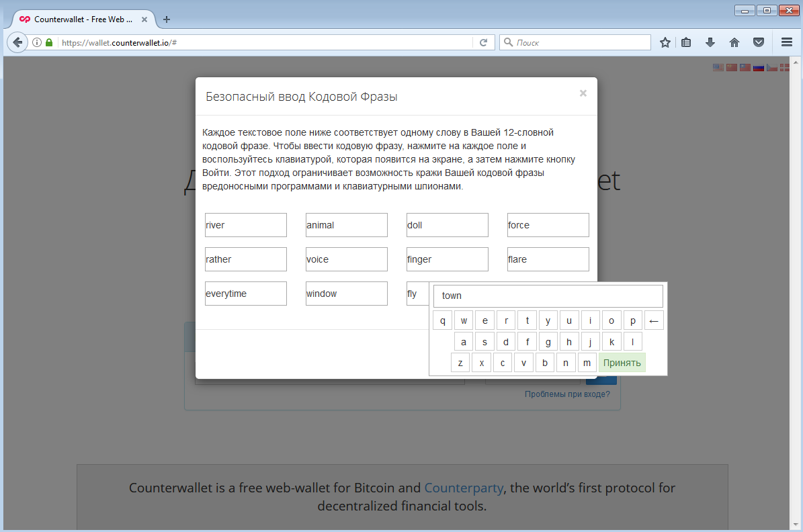
Task: Go to the Firefox home page icon
Action: [x=734, y=42]
